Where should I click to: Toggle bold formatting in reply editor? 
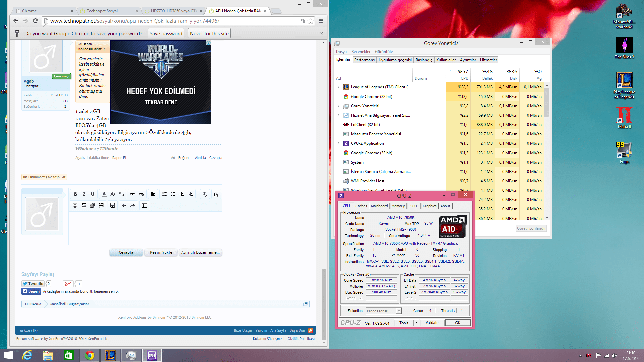click(x=75, y=194)
